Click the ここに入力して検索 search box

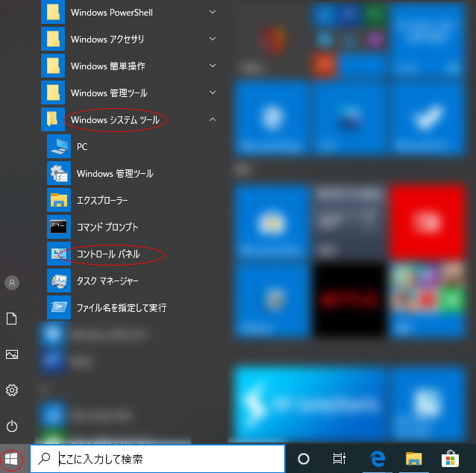(157, 459)
